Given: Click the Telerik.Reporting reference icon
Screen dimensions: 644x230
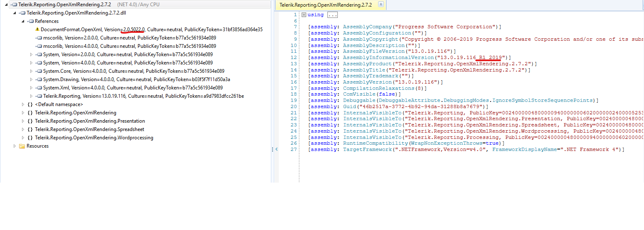Looking at the screenshot, I should pyautogui.click(x=39, y=96).
